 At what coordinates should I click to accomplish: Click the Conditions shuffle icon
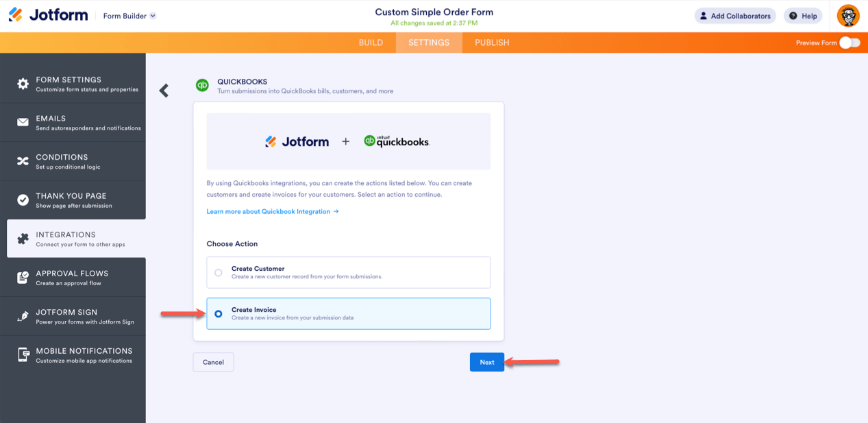(x=23, y=161)
